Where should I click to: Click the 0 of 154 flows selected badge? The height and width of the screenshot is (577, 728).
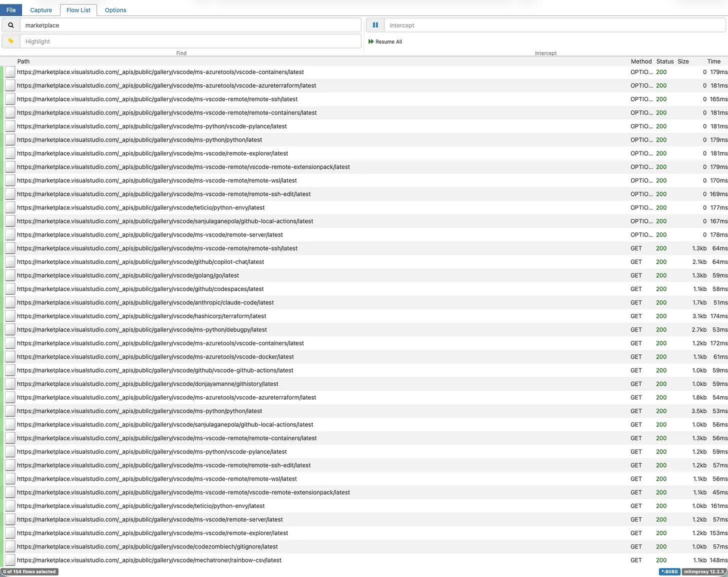(29, 571)
